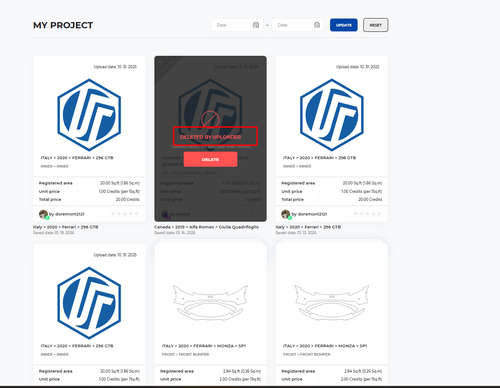The image size is (500, 388).
Task: Click the end Date input field
Action: (x=298, y=25)
